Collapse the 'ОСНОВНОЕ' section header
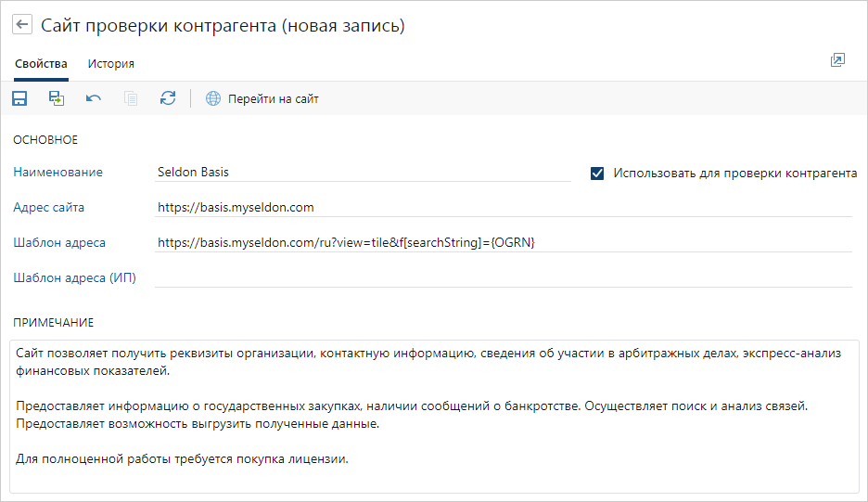 click(45, 140)
